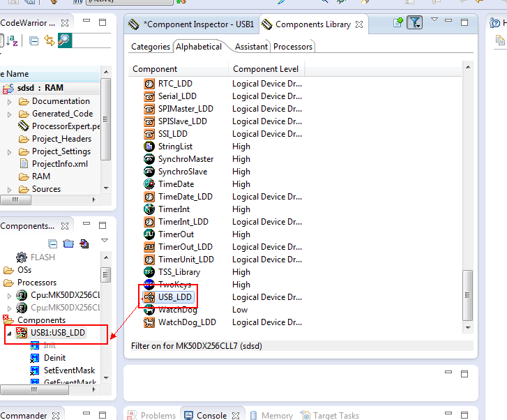Open Components panel view menu arrow

(x=105, y=241)
